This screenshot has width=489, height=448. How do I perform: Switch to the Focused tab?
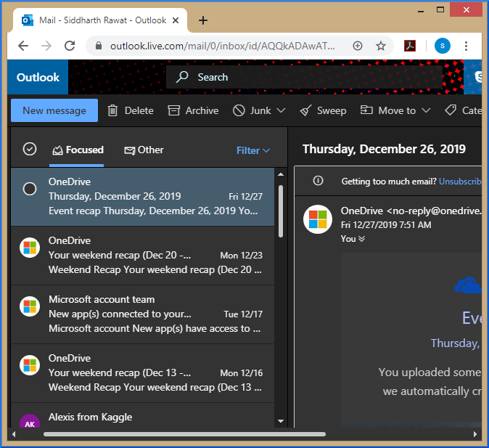click(x=78, y=150)
